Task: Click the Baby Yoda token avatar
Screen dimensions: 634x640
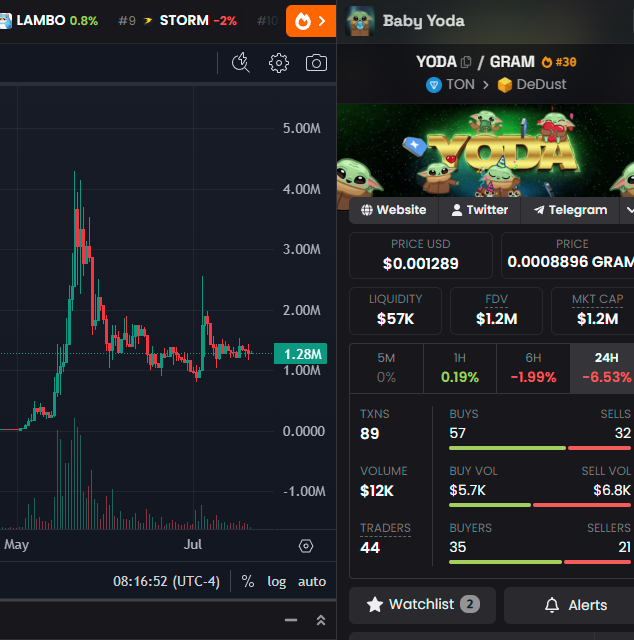Action: 360,21
